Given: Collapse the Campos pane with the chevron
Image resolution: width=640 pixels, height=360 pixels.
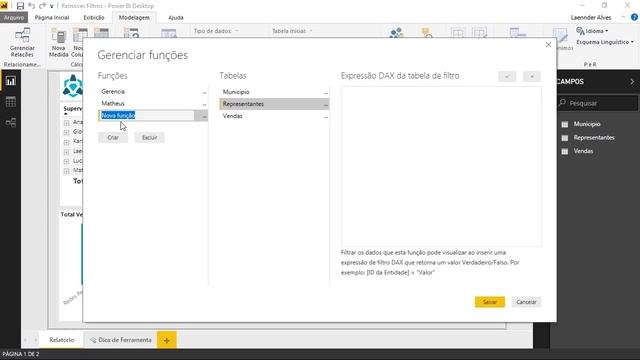Looking at the screenshot, I should tap(632, 82).
